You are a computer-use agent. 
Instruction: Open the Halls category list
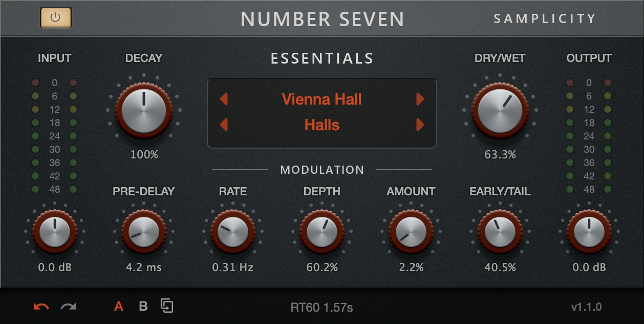pos(321,125)
